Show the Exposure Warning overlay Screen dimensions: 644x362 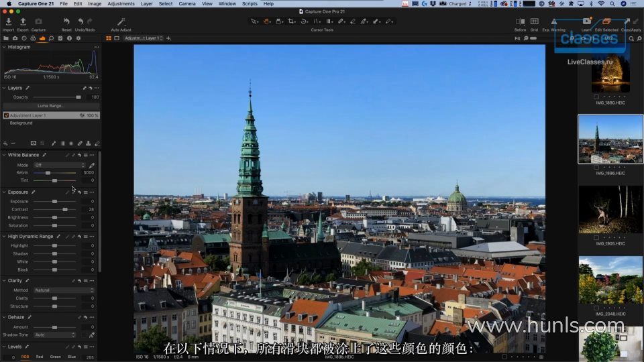click(553, 22)
